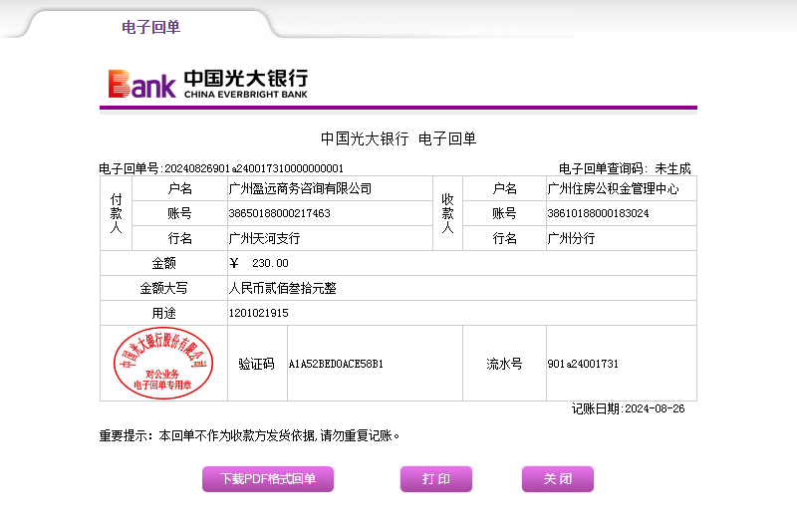This screenshot has height=532, width=797.
Task: Select amount in words 人民币贰佰叁拾元整
Action: click(283, 288)
